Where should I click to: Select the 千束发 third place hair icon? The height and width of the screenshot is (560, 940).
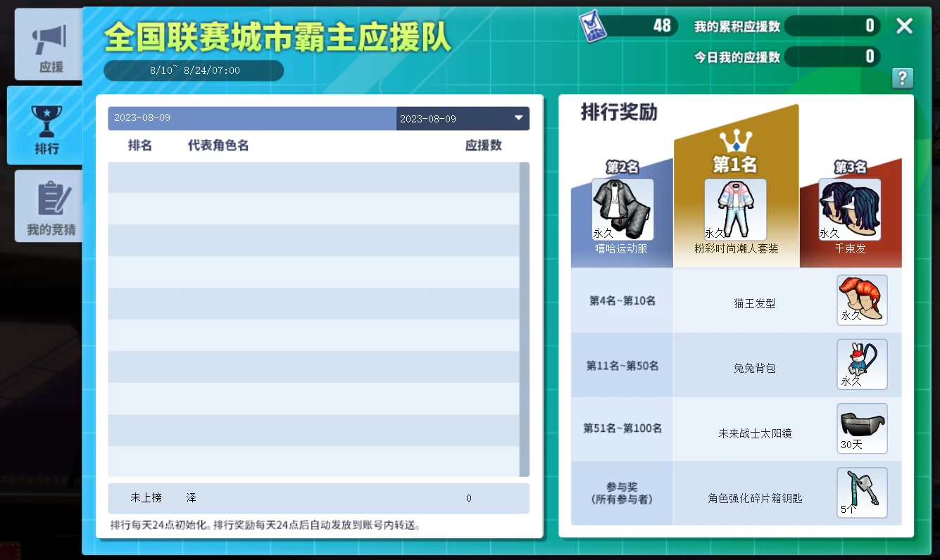pyautogui.click(x=849, y=209)
